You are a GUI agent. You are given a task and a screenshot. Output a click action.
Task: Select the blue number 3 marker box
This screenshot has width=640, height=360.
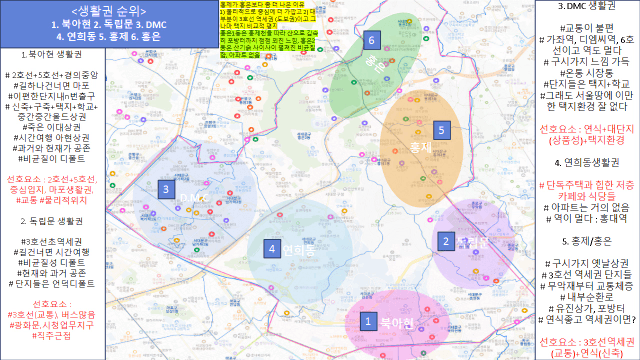coord(166,189)
